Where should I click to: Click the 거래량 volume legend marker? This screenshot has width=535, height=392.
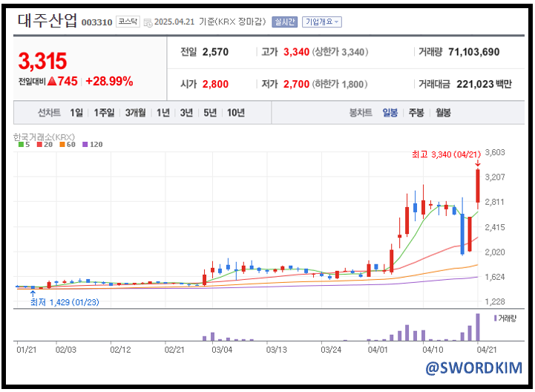tap(495, 318)
